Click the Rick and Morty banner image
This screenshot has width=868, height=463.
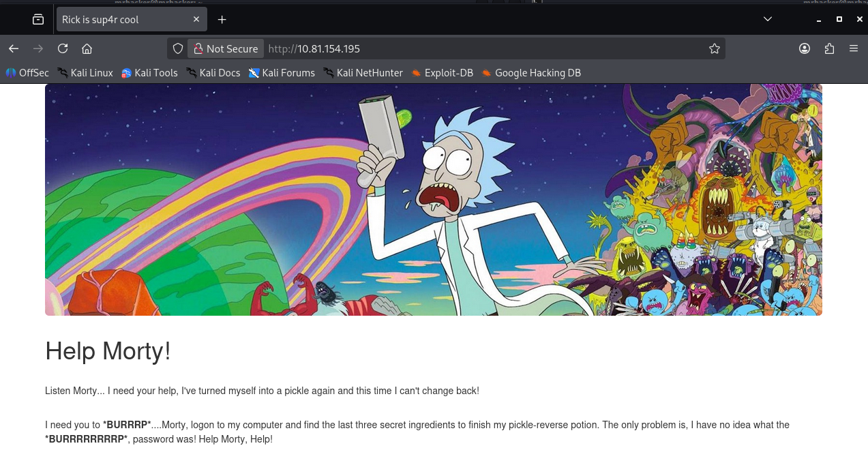tap(433, 199)
